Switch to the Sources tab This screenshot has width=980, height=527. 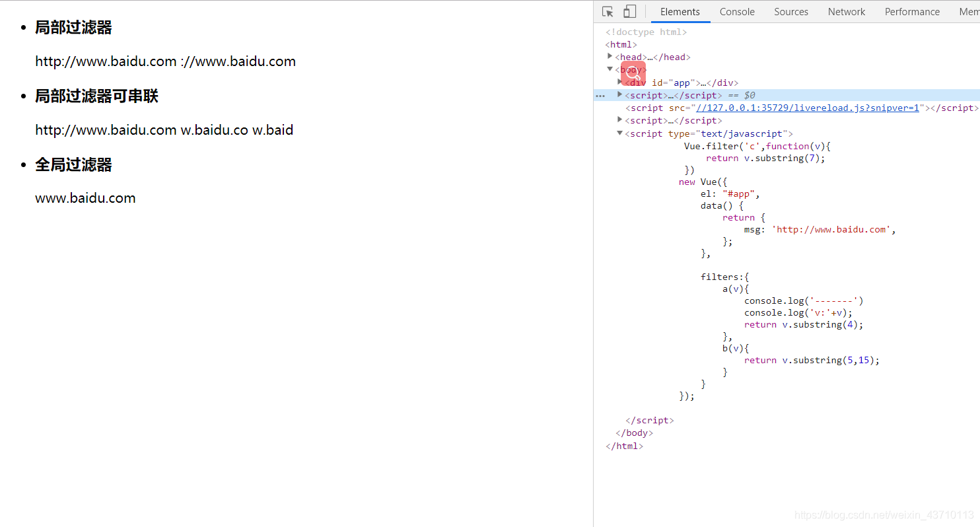point(791,12)
